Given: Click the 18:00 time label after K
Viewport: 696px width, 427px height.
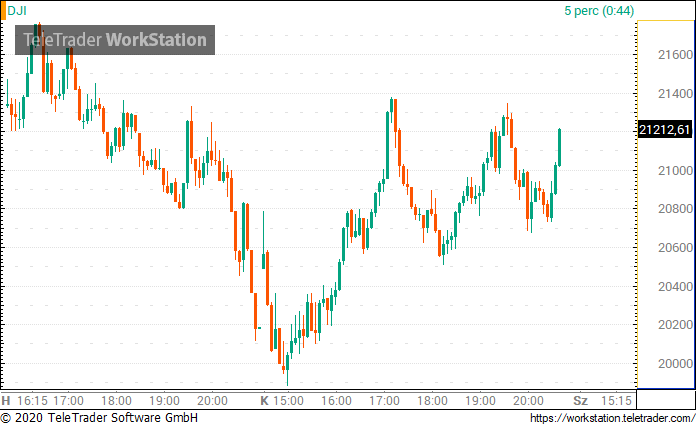Looking at the screenshot, I should click(x=432, y=401).
